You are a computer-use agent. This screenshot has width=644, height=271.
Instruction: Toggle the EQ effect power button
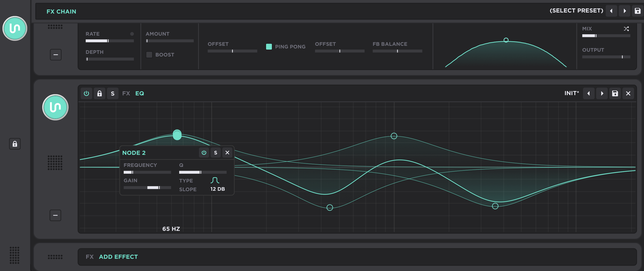[87, 93]
